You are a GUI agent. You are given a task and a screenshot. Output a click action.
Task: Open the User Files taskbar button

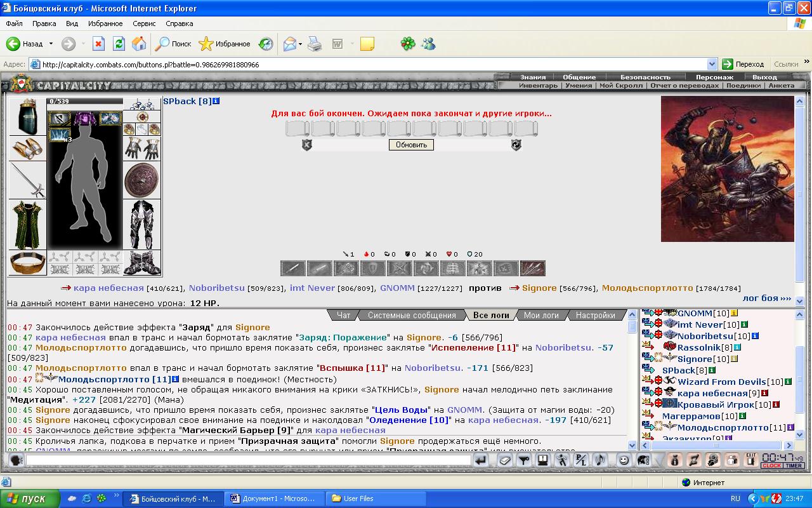tap(374, 498)
